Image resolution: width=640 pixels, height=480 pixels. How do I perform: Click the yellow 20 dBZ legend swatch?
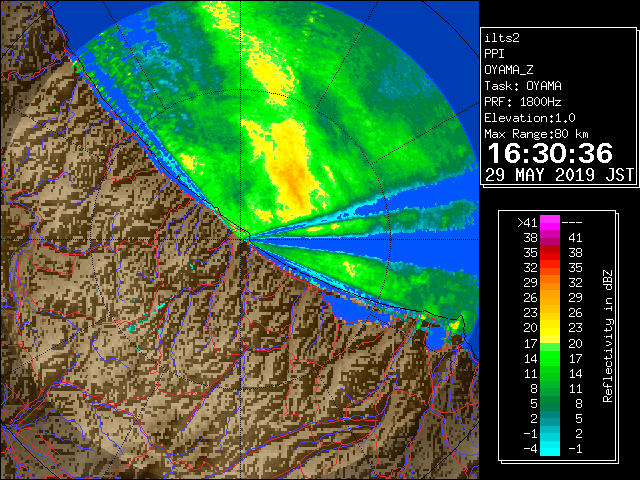click(x=550, y=328)
